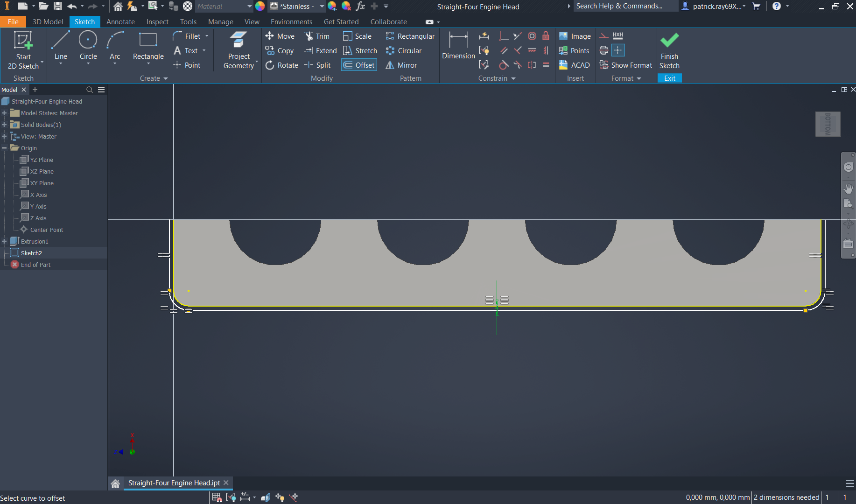Viewport: 856px width, 504px height.
Task: Apply the Fix lock constraint
Action: (x=546, y=36)
